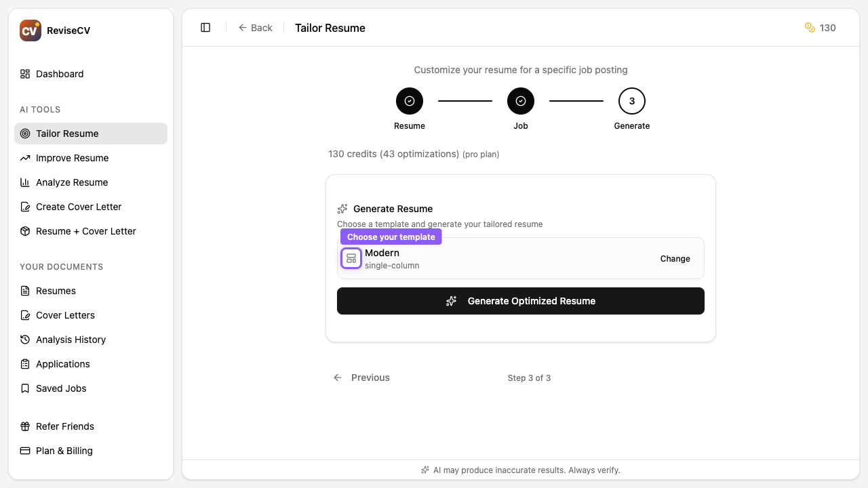Select the Modern template thumbnail icon
The width and height of the screenshot is (868, 488).
(351, 258)
